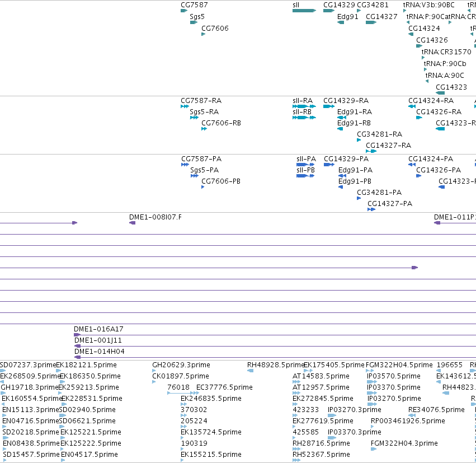This screenshot has height=463, width=476.
Task: Click the sll-RB transcript label
Action: point(302,112)
